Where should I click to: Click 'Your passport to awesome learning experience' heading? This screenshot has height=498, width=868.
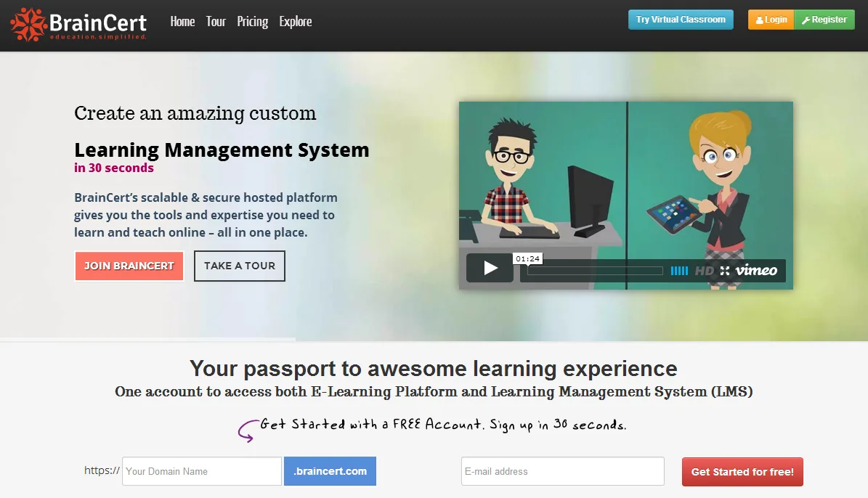click(434, 369)
